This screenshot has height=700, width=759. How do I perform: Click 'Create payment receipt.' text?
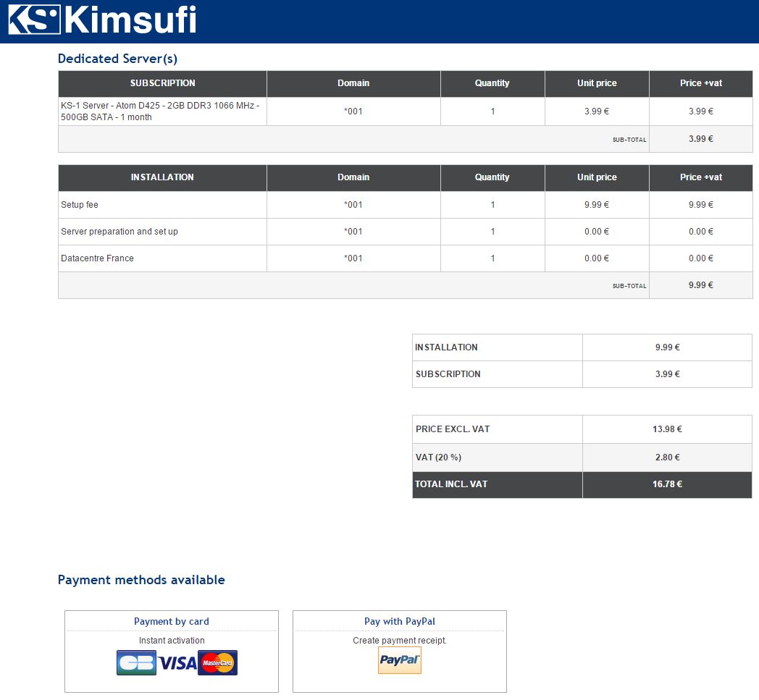(399, 641)
